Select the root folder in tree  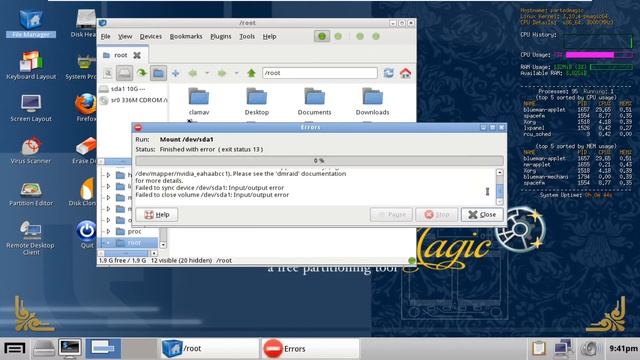pos(128,243)
